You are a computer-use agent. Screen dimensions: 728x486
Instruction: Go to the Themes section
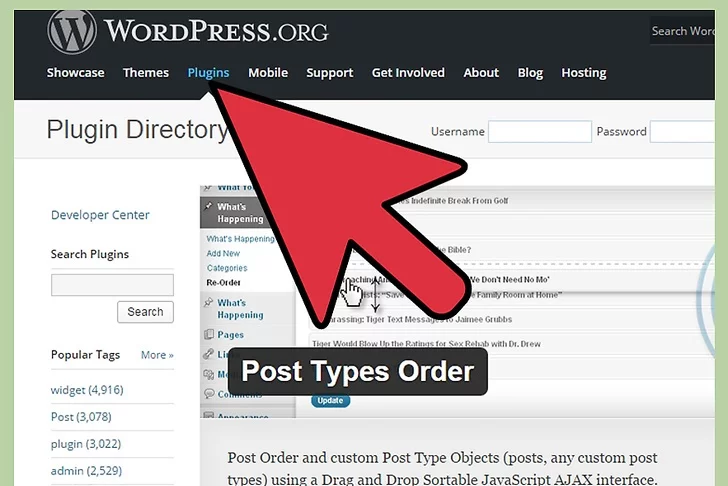click(146, 73)
